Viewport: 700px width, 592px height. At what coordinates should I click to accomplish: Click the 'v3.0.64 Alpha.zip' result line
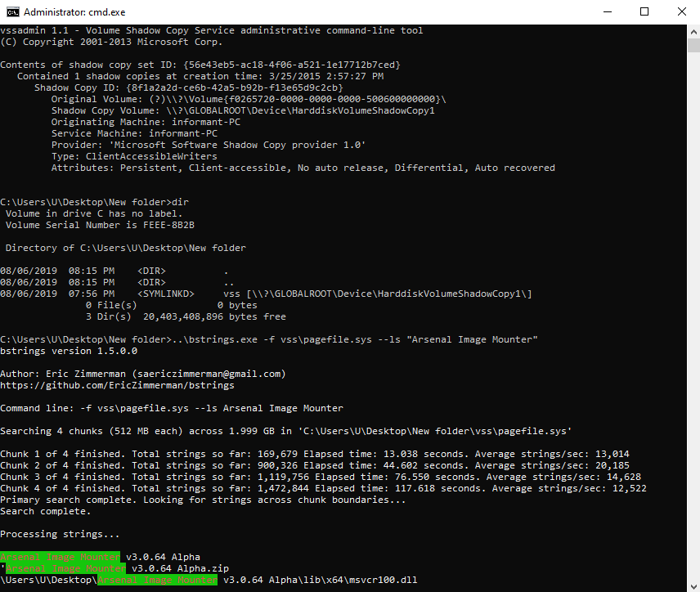[114, 569]
